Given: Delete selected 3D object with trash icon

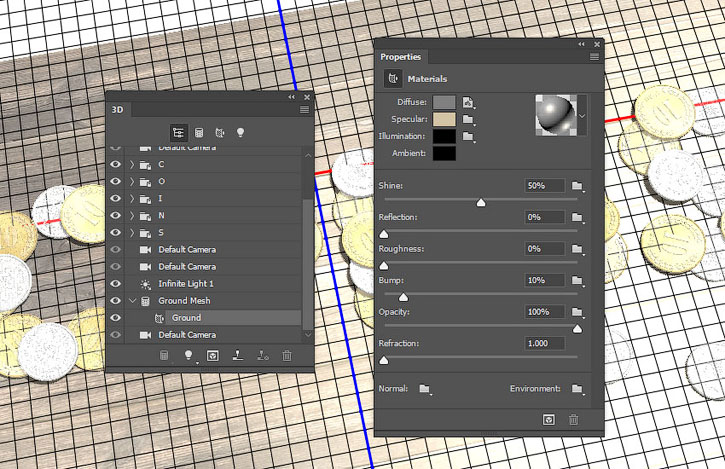Looking at the screenshot, I should [x=287, y=355].
